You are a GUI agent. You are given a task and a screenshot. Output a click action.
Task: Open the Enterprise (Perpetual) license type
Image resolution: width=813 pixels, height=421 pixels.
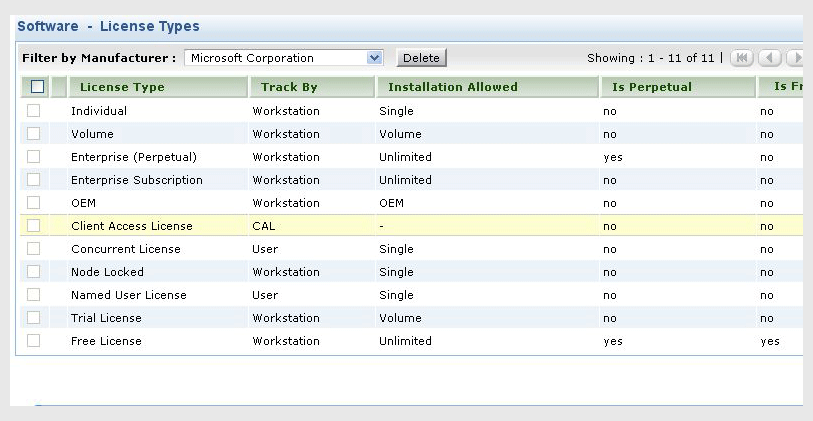(x=133, y=157)
